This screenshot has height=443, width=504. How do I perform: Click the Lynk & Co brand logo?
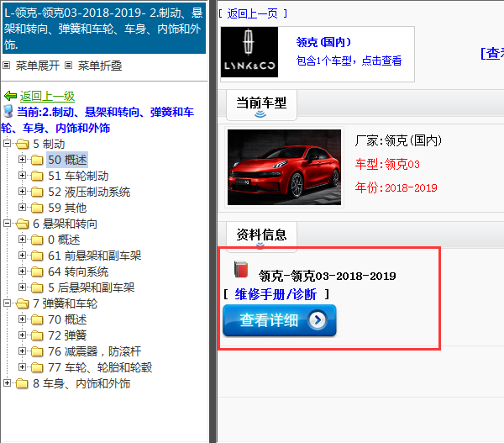pyautogui.click(x=249, y=52)
